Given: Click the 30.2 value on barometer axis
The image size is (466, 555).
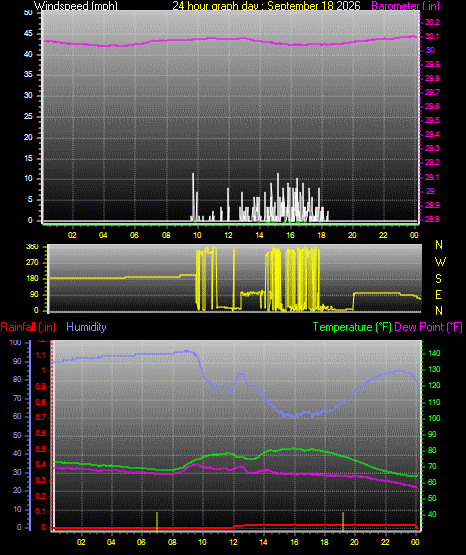Looking at the screenshot, I should pyautogui.click(x=432, y=22).
